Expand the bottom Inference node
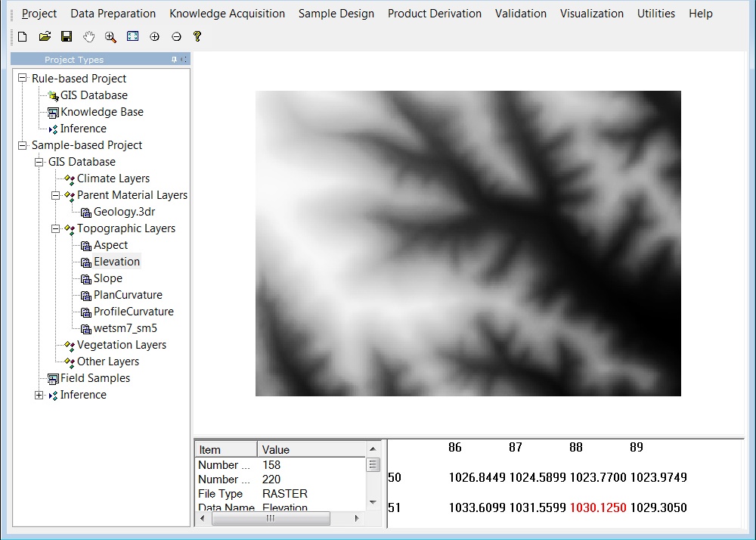The width and height of the screenshot is (756, 540). tap(39, 395)
